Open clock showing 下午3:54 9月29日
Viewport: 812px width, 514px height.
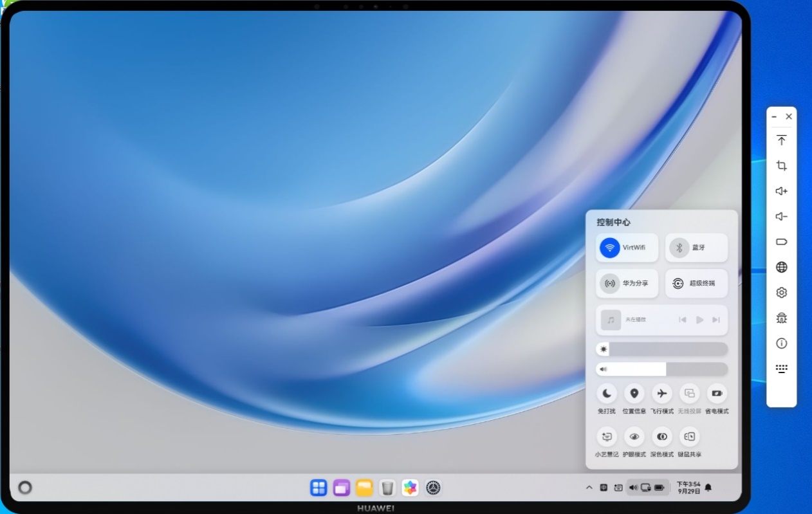pos(688,488)
